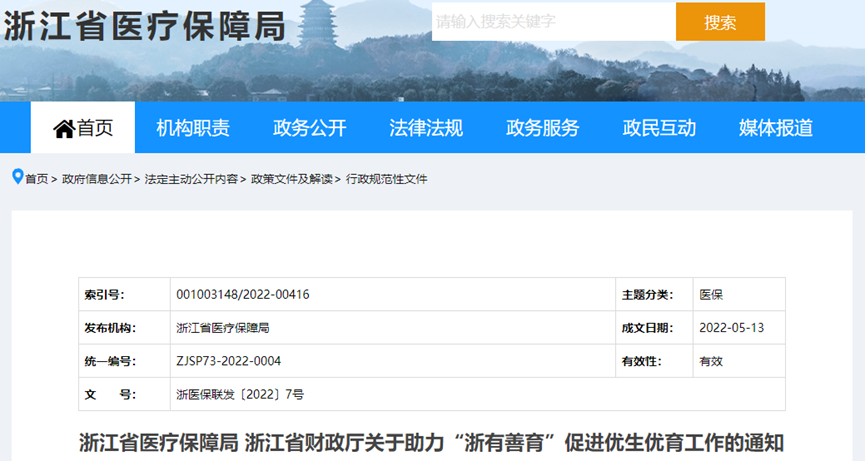Screen dimensions: 865x461
Task: Click the 行政规范性文件 breadcrumb link
Action: [x=386, y=179]
